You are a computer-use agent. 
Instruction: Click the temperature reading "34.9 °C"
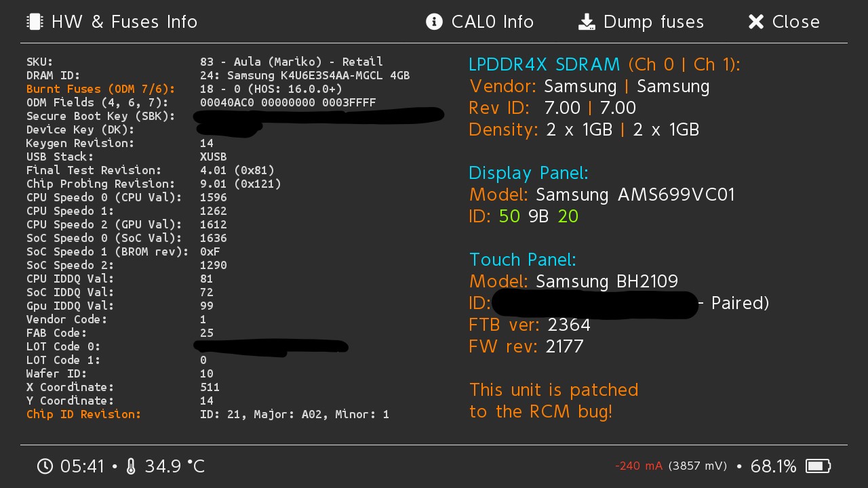[x=175, y=466]
